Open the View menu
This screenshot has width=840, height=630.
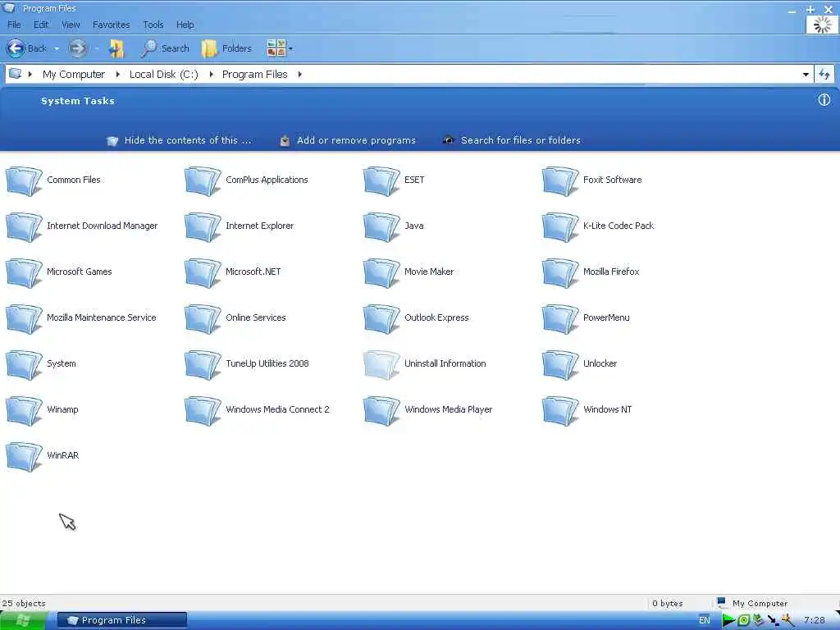[71, 25]
